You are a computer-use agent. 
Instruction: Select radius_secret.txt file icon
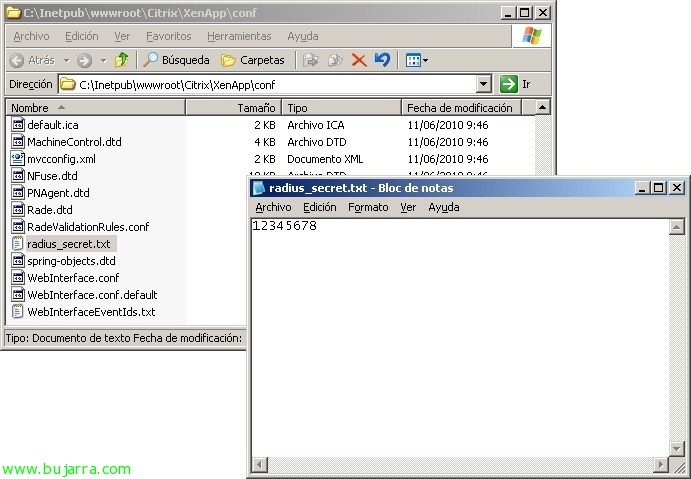click(17, 244)
